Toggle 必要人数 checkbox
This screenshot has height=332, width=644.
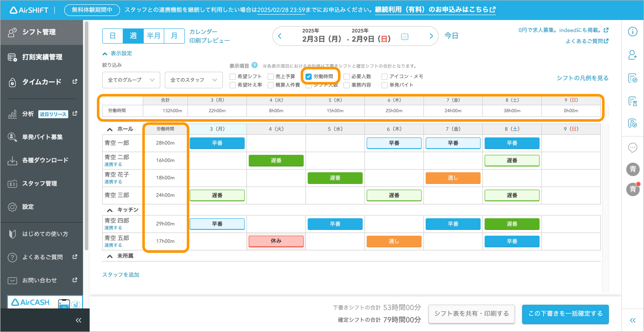click(x=346, y=76)
